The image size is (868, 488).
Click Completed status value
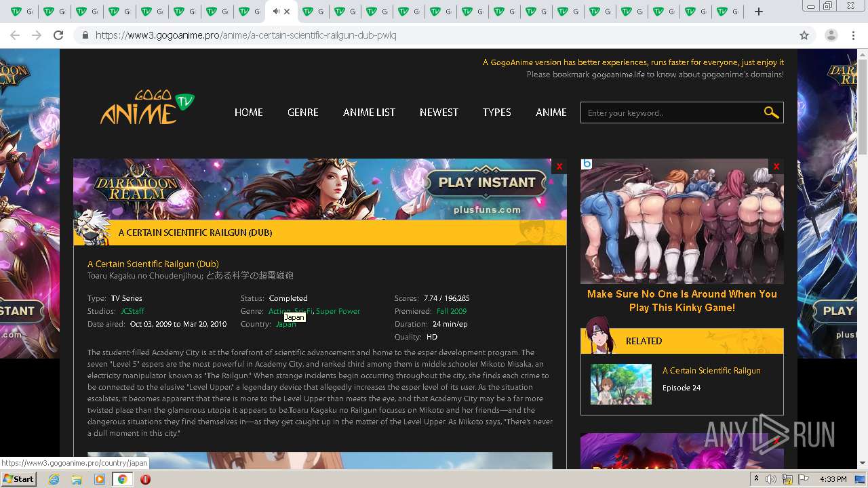click(288, 298)
